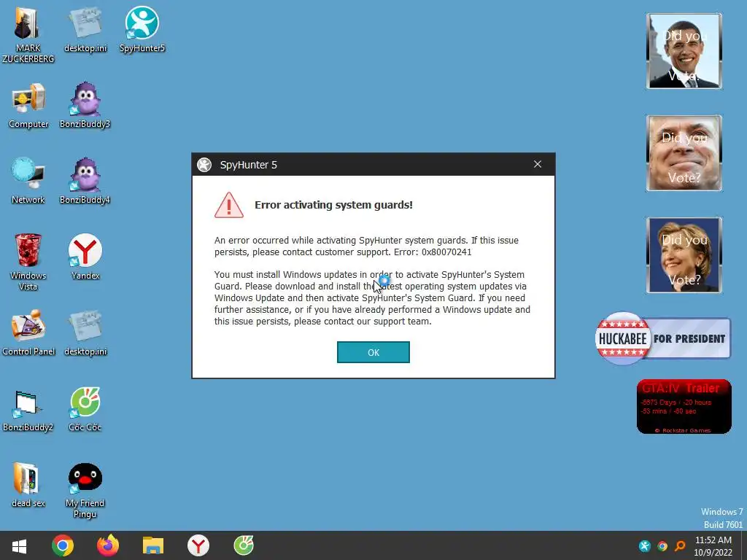
Task: Open Cốc Cốc from the taskbar
Action: [x=244, y=545]
